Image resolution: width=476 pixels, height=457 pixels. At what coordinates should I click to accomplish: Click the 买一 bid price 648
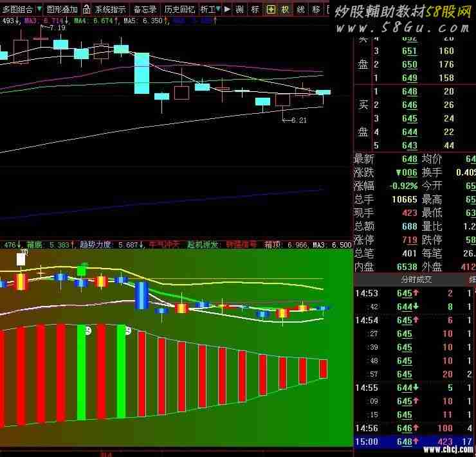[x=410, y=92]
